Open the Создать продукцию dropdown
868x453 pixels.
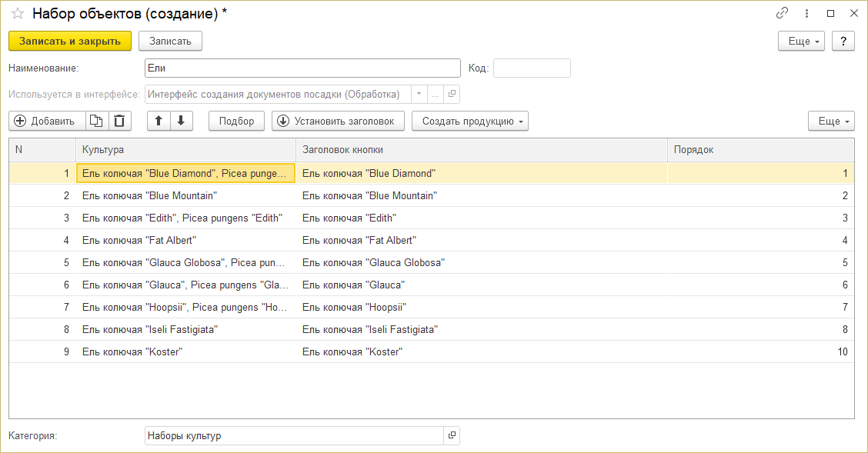(x=469, y=121)
